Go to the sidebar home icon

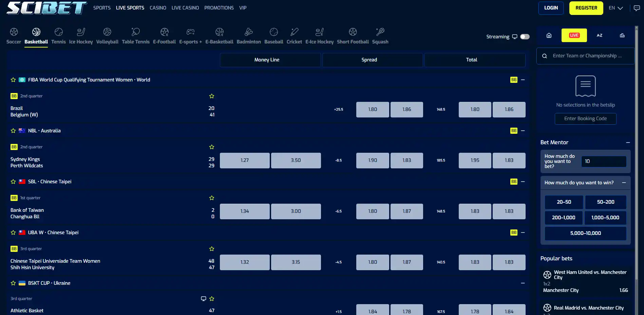[x=549, y=35]
